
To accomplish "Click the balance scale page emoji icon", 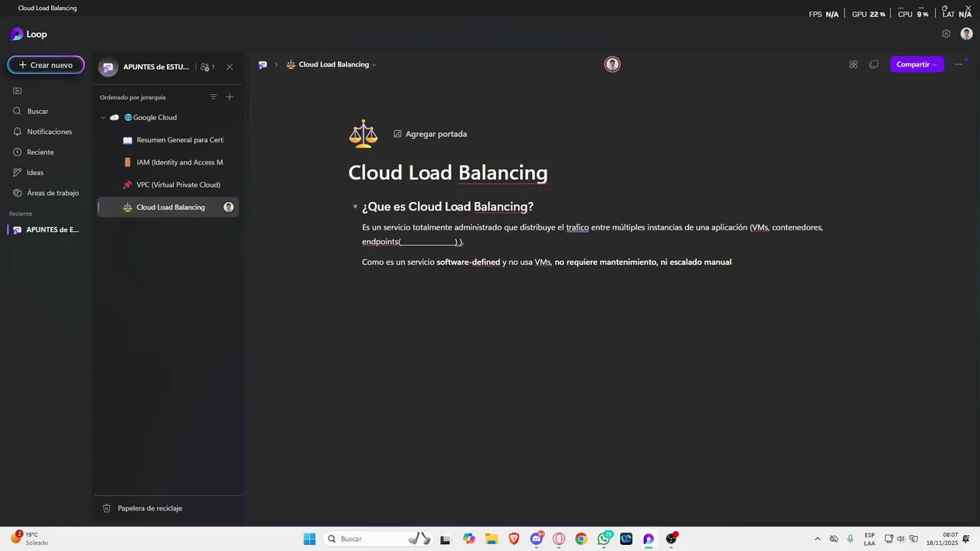I will [364, 133].
